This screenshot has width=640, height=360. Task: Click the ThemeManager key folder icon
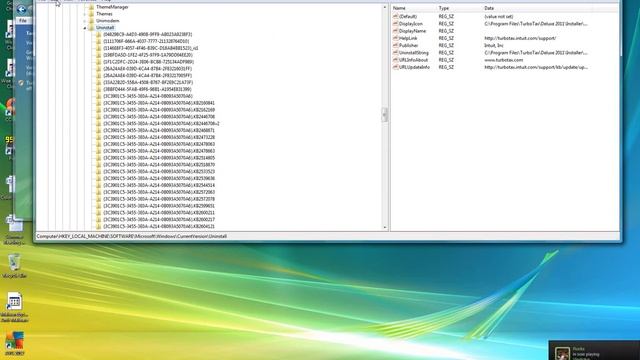(x=91, y=7)
